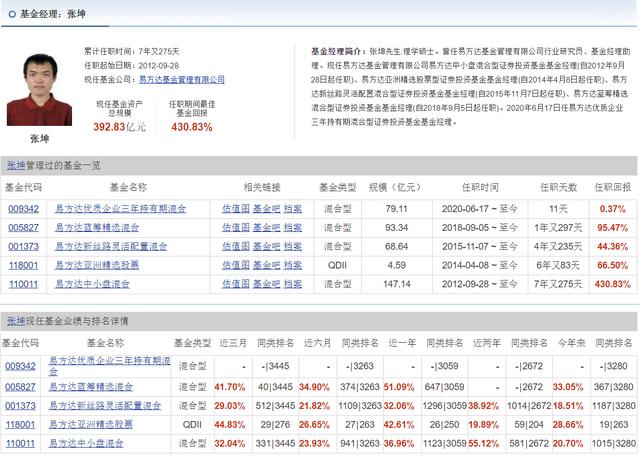Click the 147.14 scale cell for fund 110011
Image resolution: width=640 pixels, height=456 pixels.
tap(397, 284)
